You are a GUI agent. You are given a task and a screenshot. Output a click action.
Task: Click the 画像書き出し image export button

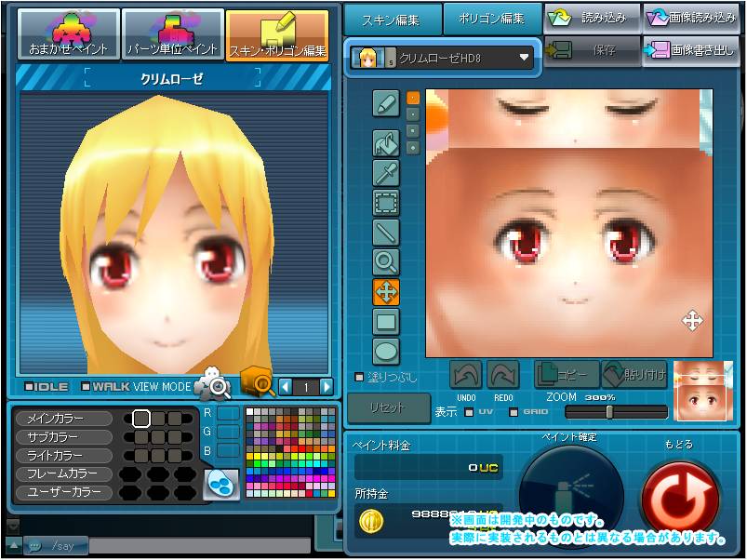691,50
